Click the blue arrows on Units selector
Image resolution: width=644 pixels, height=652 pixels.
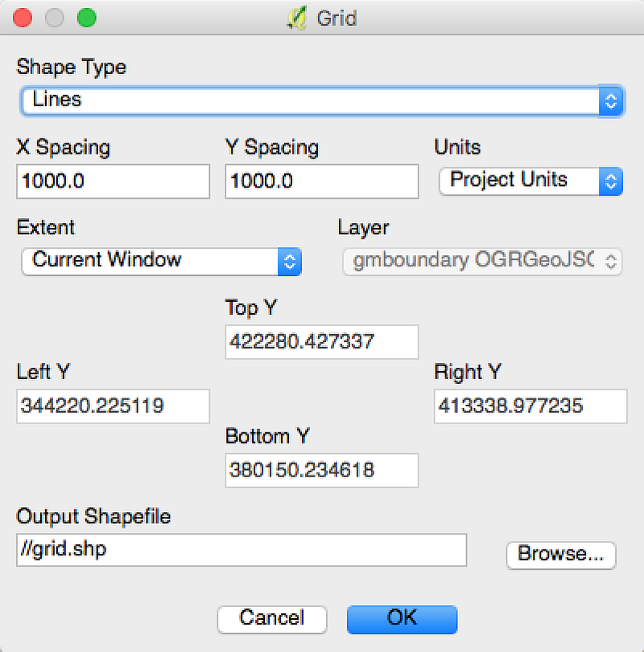click(612, 180)
